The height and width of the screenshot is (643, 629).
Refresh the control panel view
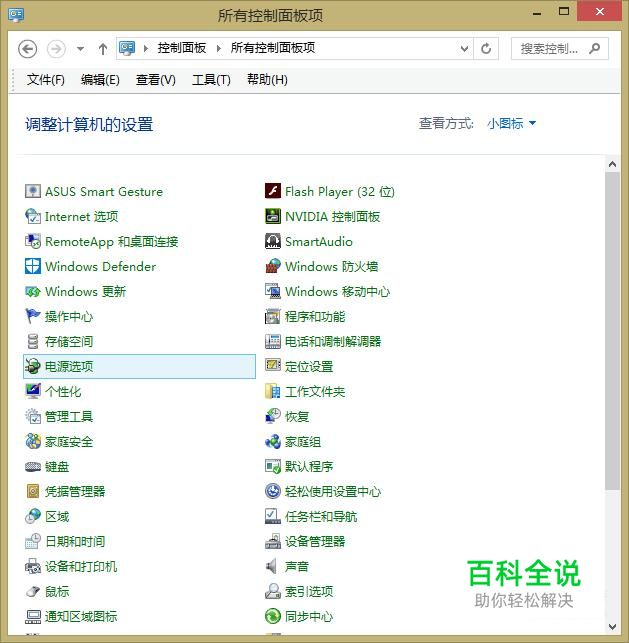point(486,49)
